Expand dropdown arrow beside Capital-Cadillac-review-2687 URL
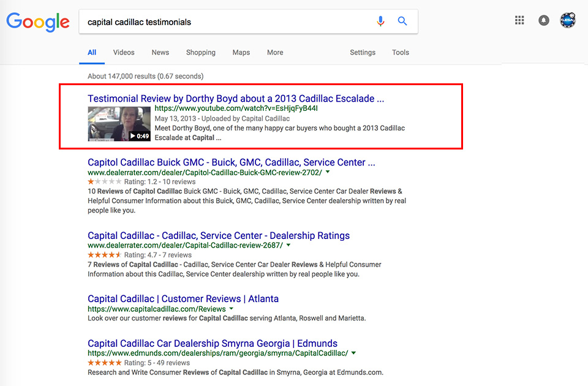This screenshot has width=588, height=386. [288, 245]
